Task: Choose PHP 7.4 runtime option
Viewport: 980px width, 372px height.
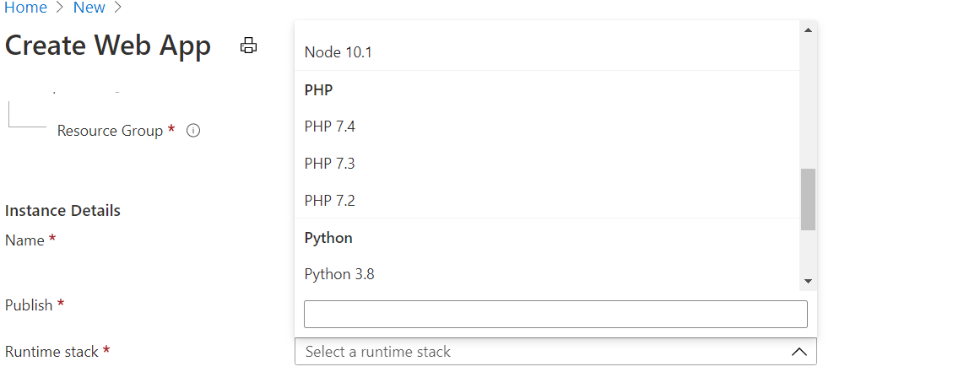Action: tap(330, 127)
